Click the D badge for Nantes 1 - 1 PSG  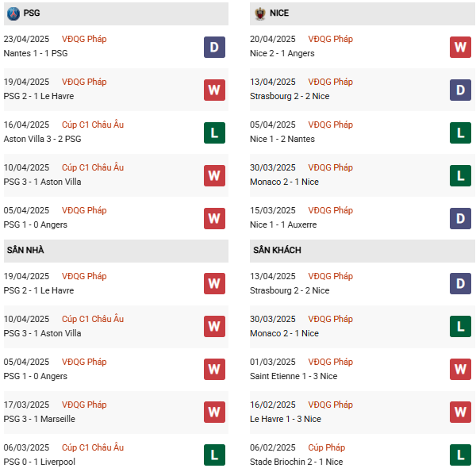(x=214, y=47)
